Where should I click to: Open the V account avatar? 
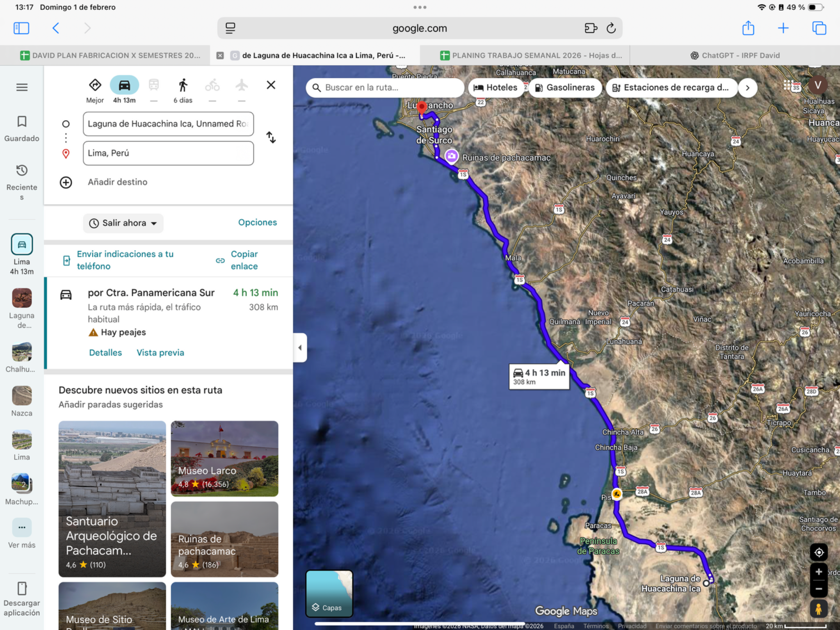818,85
